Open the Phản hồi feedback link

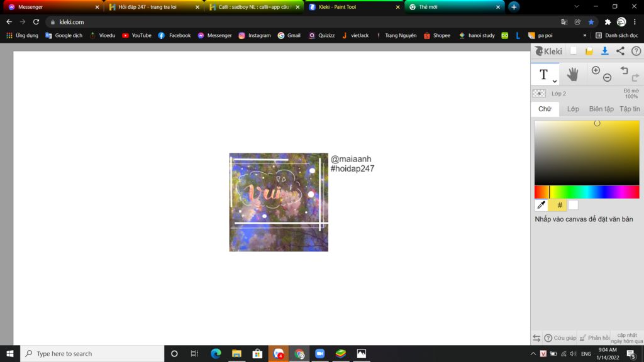point(595,337)
